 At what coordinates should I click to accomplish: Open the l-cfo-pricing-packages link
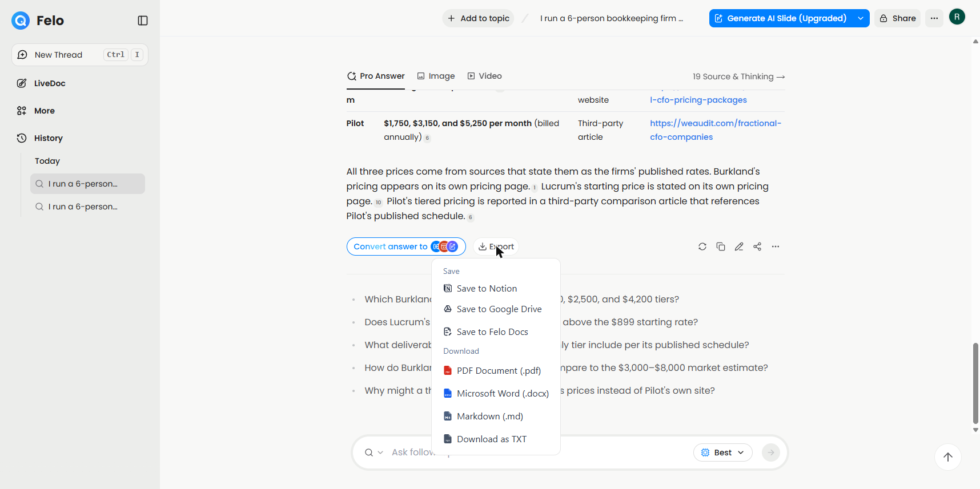698,100
